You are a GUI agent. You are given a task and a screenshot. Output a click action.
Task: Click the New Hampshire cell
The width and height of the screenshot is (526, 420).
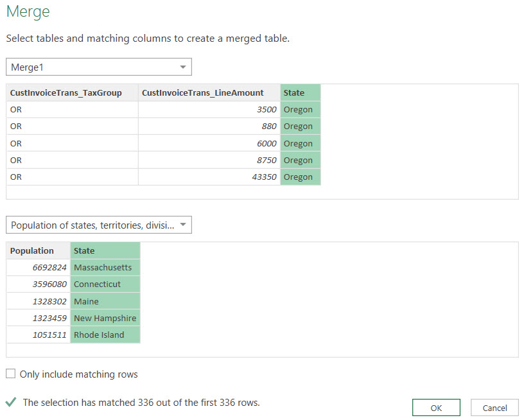pos(105,318)
